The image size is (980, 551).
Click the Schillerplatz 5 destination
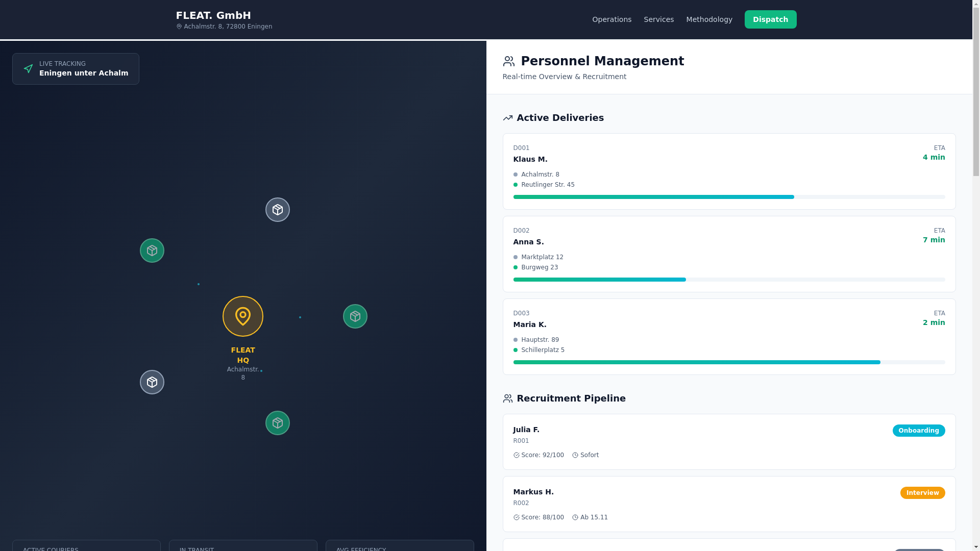[x=543, y=350]
